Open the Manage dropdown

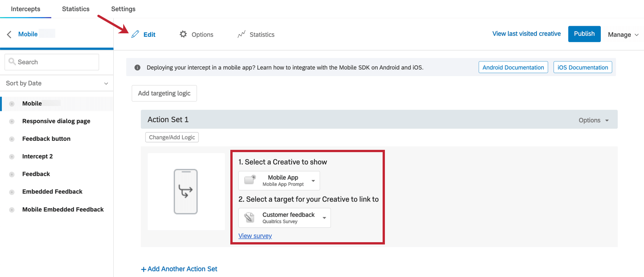tap(623, 34)
